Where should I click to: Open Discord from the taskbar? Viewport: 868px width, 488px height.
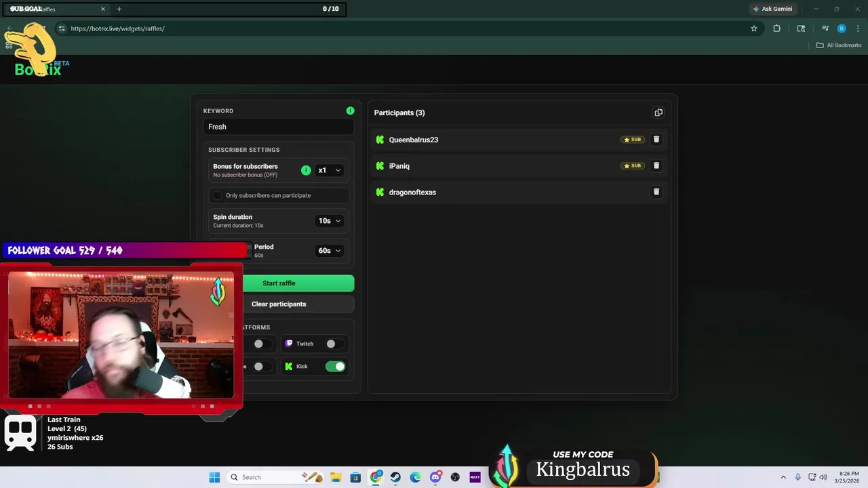435,477
